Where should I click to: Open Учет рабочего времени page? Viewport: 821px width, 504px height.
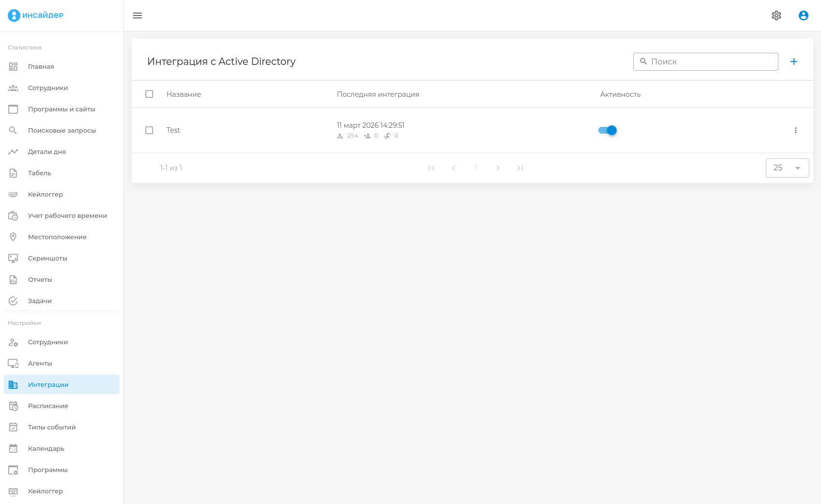tap(67, 215)
